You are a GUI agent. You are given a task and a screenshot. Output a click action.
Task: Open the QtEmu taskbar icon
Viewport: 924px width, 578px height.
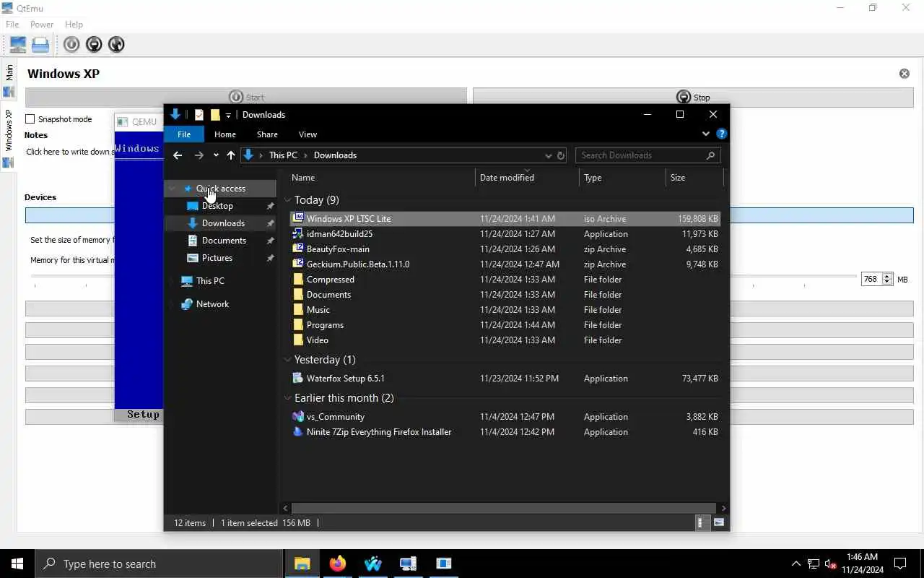click(x=408, y=564)
